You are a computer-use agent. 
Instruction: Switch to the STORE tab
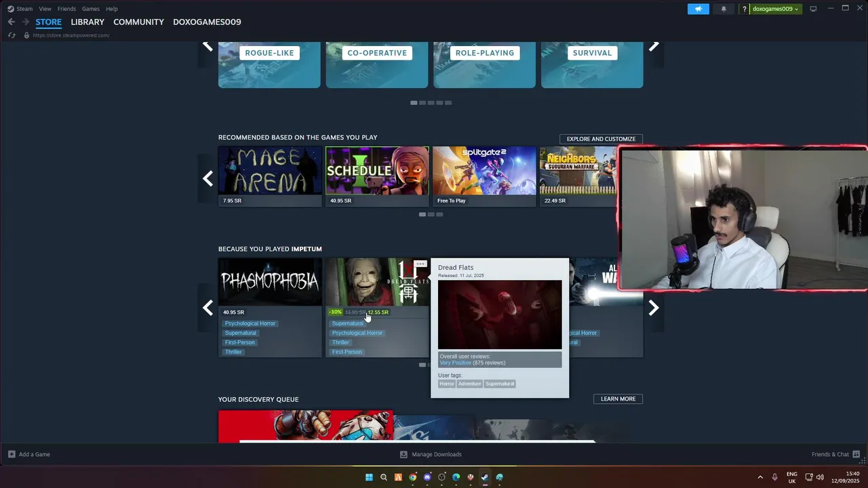[49, 22]
